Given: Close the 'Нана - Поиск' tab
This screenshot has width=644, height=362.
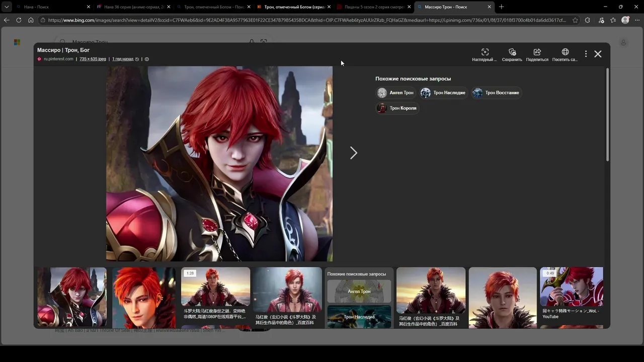Looking at the screenshot, I should [x=89, y=7].
